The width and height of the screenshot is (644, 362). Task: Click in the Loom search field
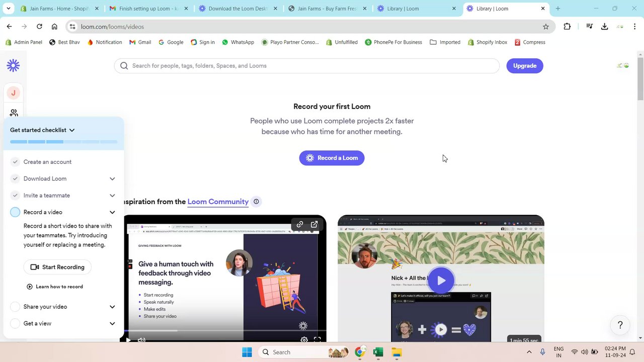tap(307, 66)
